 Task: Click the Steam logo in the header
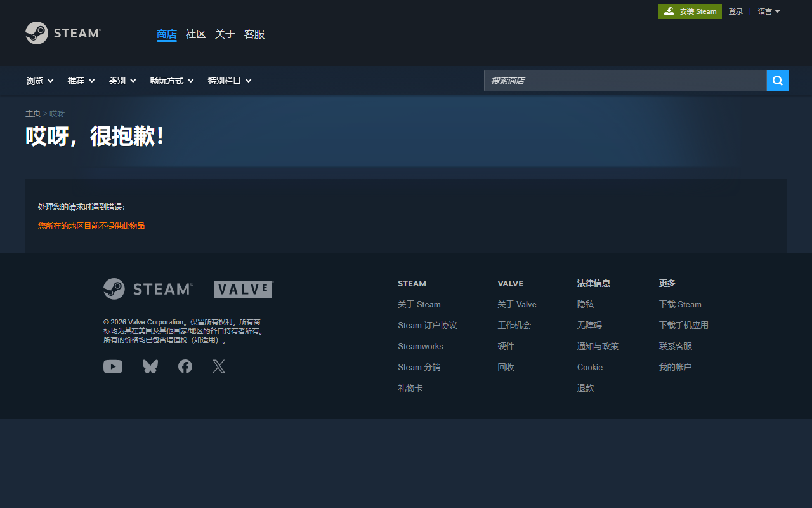pos(63,33)
